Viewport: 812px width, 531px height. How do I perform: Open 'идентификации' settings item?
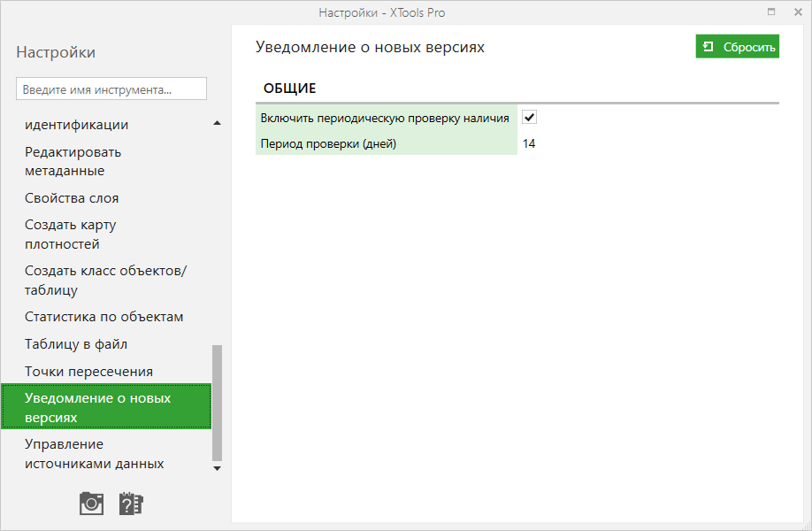(77, 125)
